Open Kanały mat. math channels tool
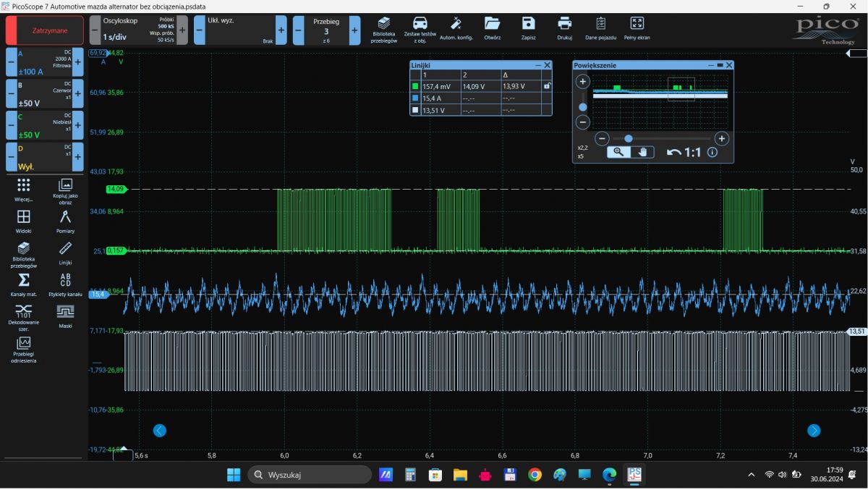This screenshot has height=490, width=868. (x=23, y=284)
